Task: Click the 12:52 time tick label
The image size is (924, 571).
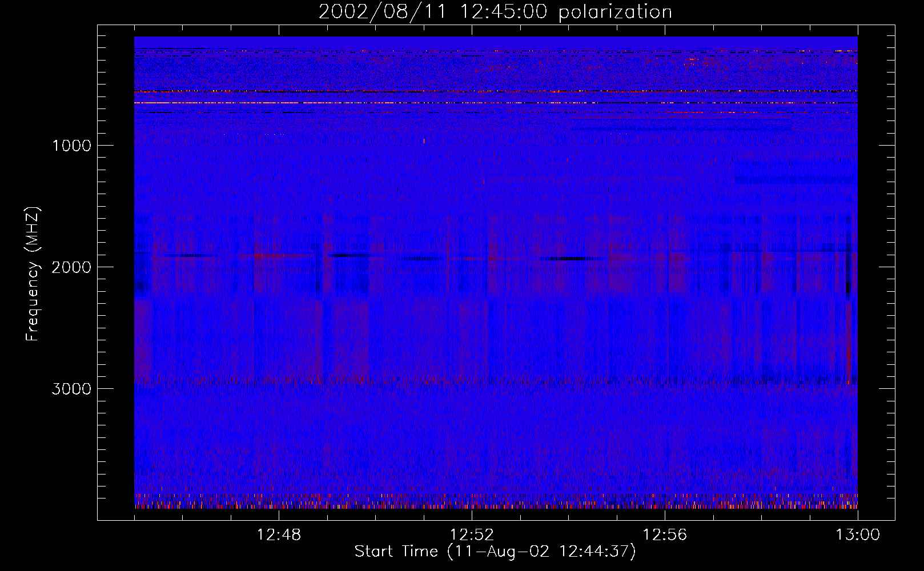Action: (x=472, y=535)
